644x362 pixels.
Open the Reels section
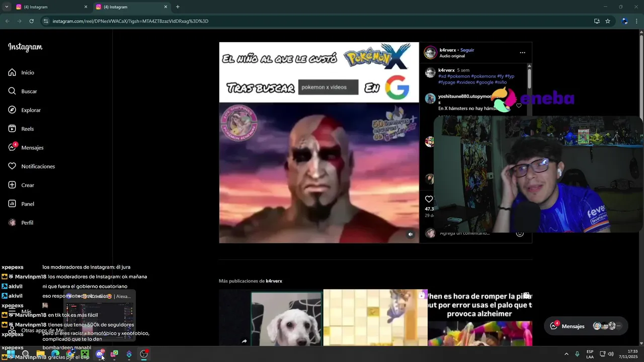21,129
